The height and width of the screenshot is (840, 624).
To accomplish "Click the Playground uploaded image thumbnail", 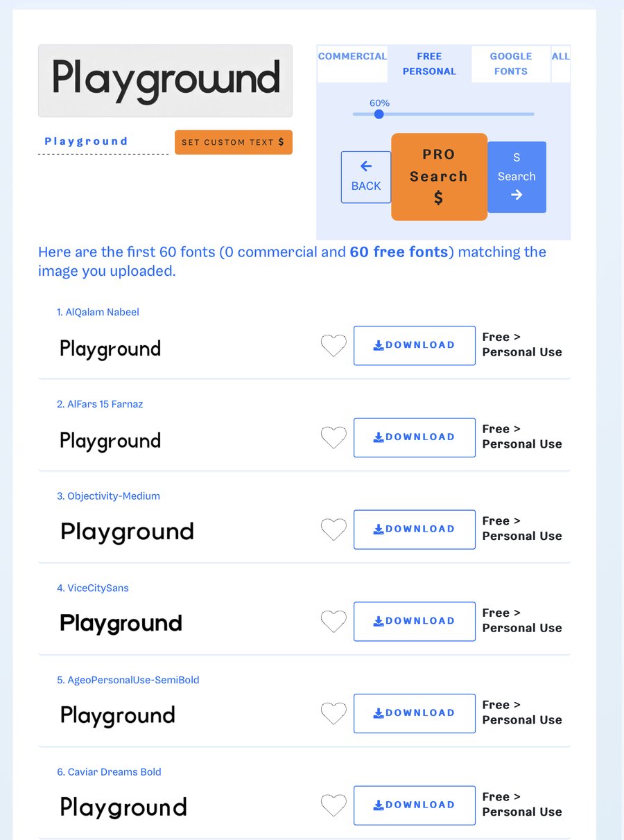I will [x=165, y=80].
